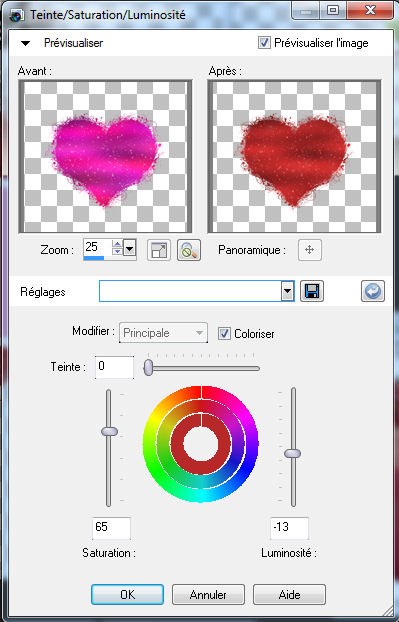Click the zoom magnifier icon
Viewport: 399px width, 622px height.
pyautogui.click(x=189, y=250)
